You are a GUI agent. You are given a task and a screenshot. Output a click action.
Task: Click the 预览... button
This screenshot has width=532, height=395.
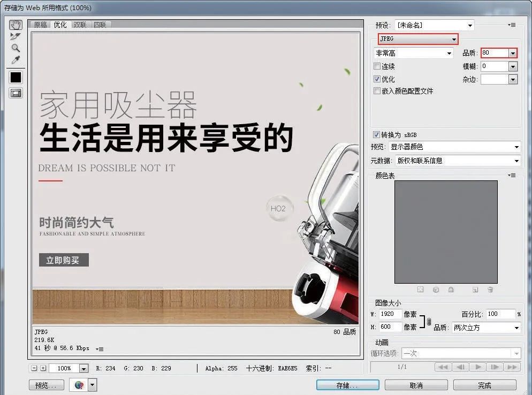pyautogui.click(x=47, y=385)
